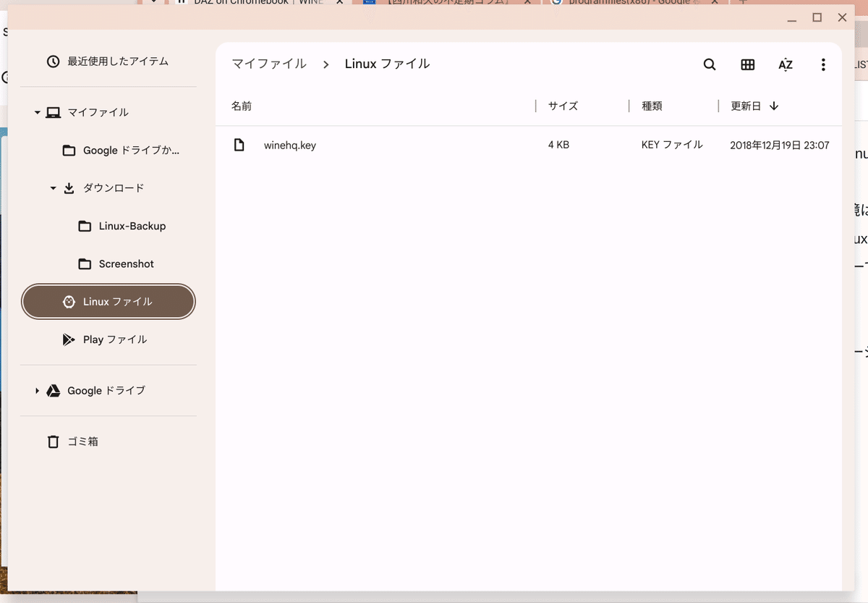Toggle sort direction arrow next to 更新日

click(x=774, y=106)
